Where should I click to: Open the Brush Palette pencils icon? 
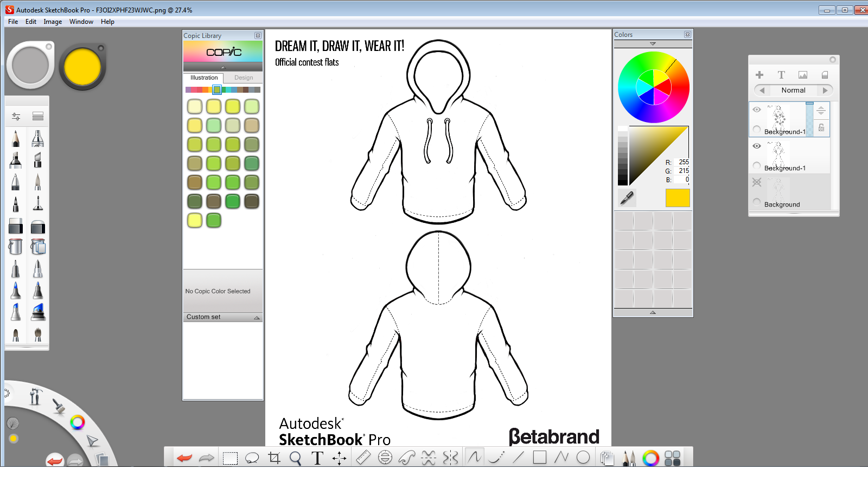click(629, 458)
